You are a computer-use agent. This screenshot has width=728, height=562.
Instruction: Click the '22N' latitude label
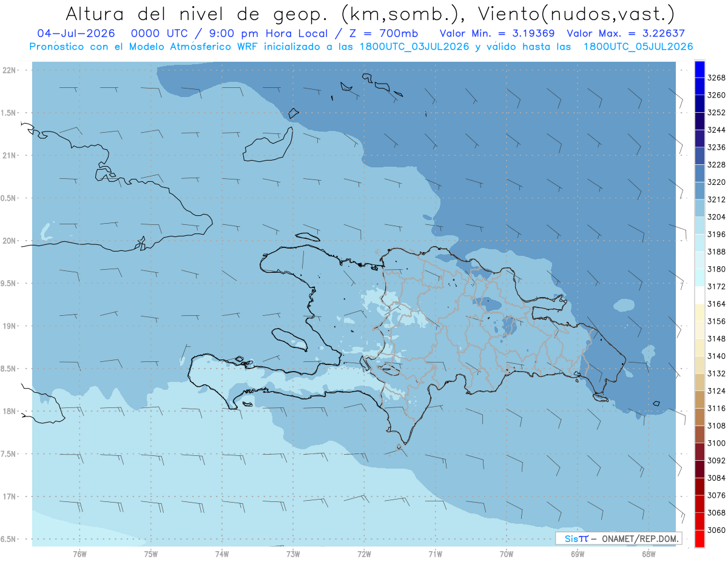[x=10, y=70]
